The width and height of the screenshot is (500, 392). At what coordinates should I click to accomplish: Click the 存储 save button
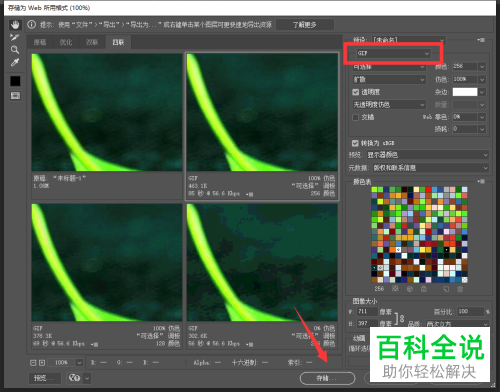pos(327,378)
